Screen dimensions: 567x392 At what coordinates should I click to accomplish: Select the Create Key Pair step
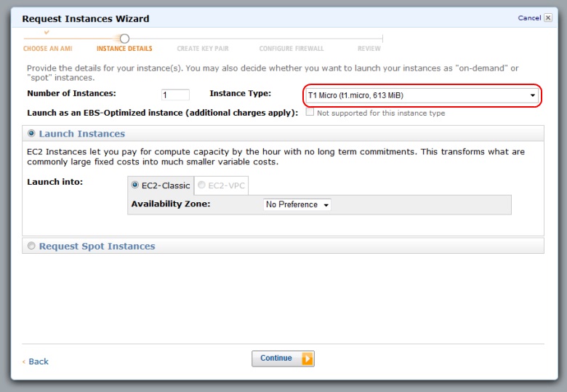[203, 49]
